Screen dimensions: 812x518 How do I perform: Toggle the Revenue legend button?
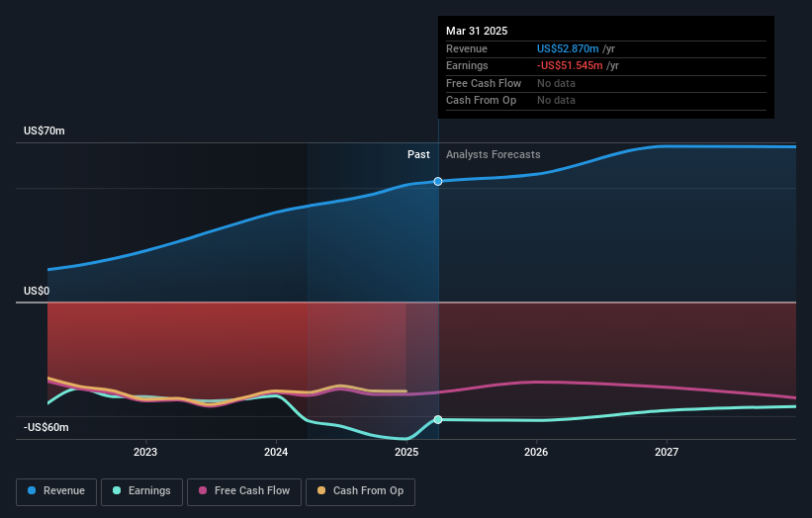[56, 491]
